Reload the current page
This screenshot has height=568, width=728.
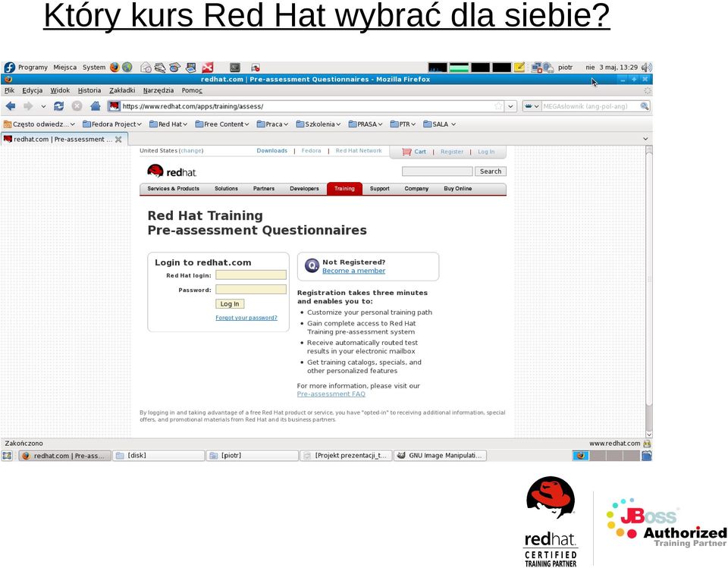pos(58,106)
